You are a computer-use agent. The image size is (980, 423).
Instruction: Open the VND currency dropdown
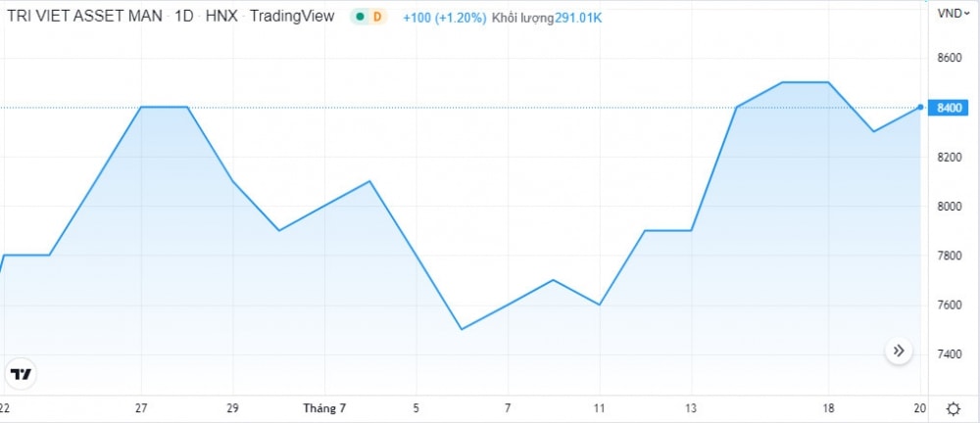954,13
